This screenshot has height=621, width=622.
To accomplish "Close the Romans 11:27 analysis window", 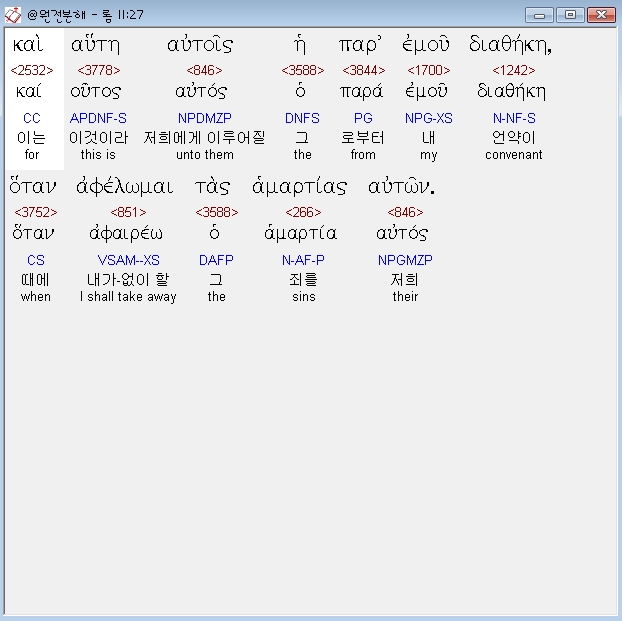I will (x=601, y=15).
